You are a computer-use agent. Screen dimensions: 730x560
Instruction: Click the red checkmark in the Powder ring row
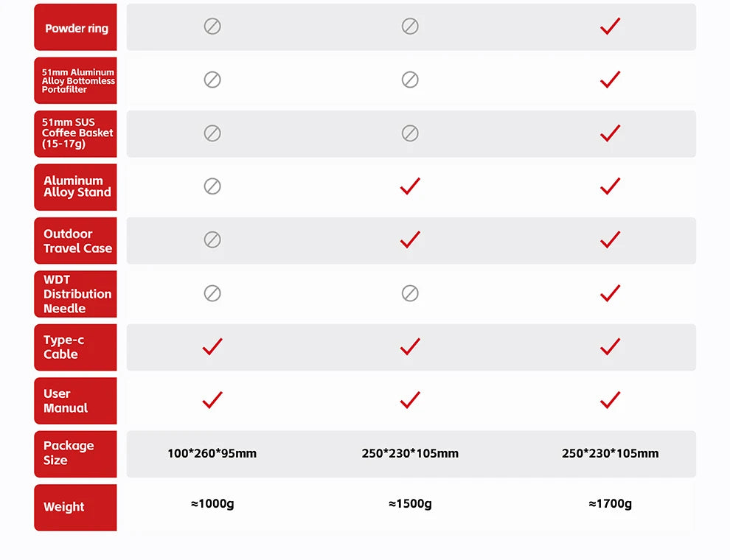click(610, 27)
